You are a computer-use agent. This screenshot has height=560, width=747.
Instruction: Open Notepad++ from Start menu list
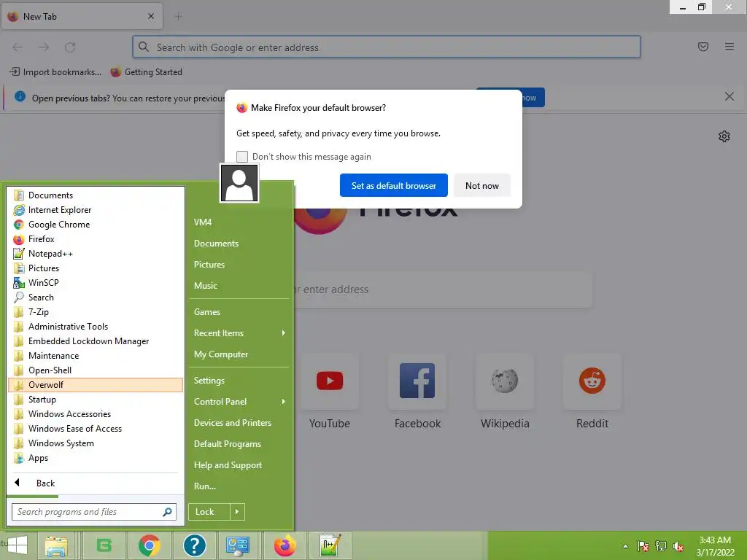click(96, 254)
